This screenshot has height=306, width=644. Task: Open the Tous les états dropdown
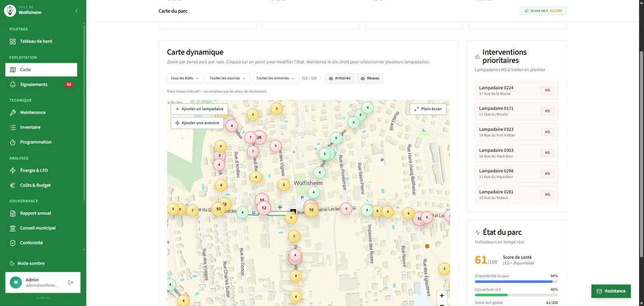coord(185,78)
